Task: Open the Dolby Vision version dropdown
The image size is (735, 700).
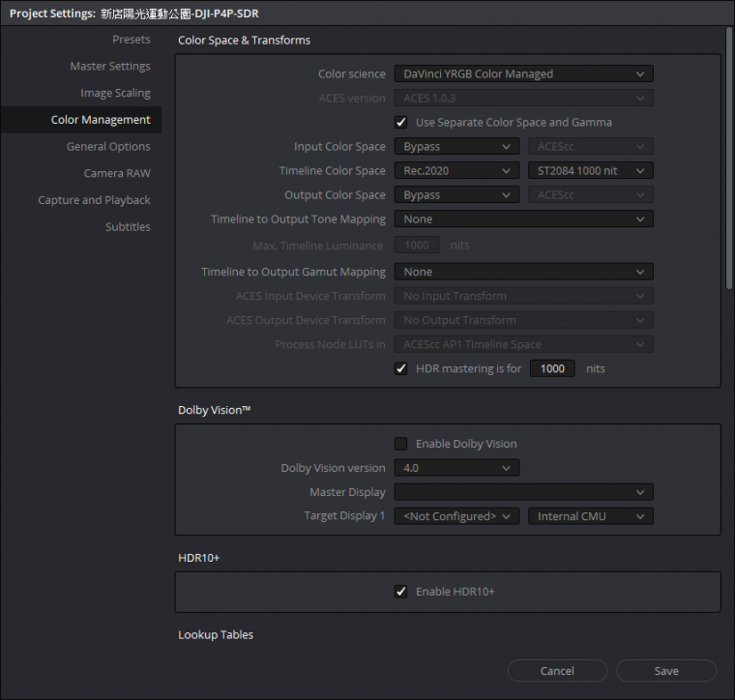Action: tap(456, 468)
